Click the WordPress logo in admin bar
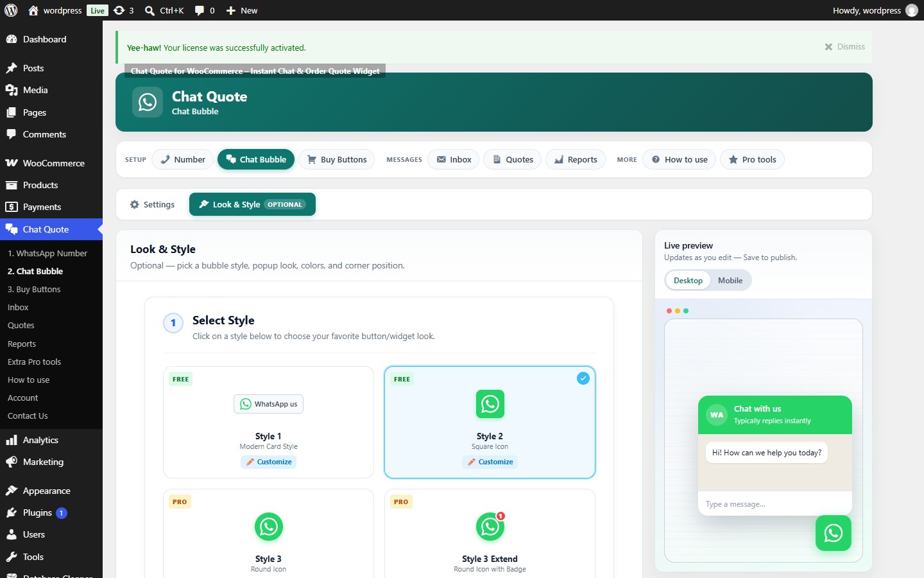 coord(11,10)
